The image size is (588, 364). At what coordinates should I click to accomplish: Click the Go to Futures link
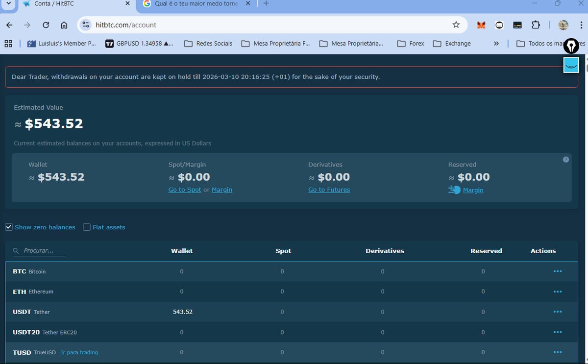329,190
